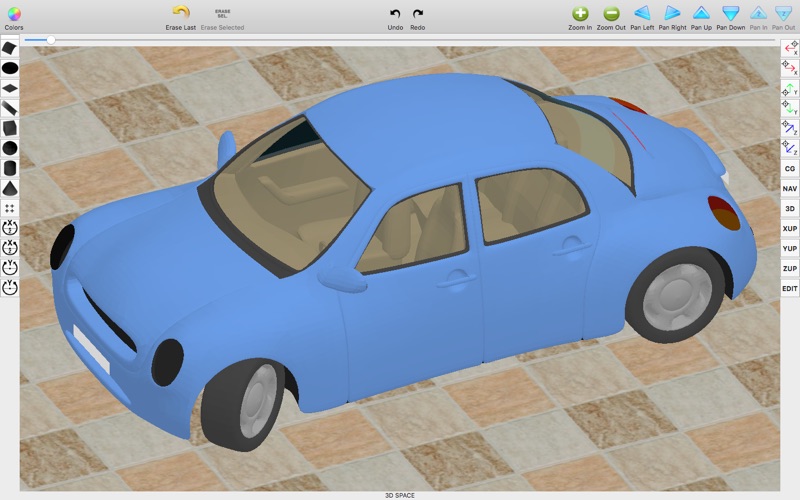Click the CG button
This screenshot has width=800, height=500.
[789, 168]
